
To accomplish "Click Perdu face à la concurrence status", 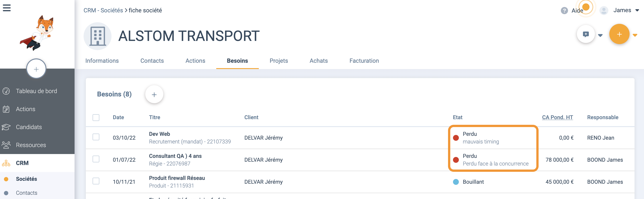I will tap(496, 164).
